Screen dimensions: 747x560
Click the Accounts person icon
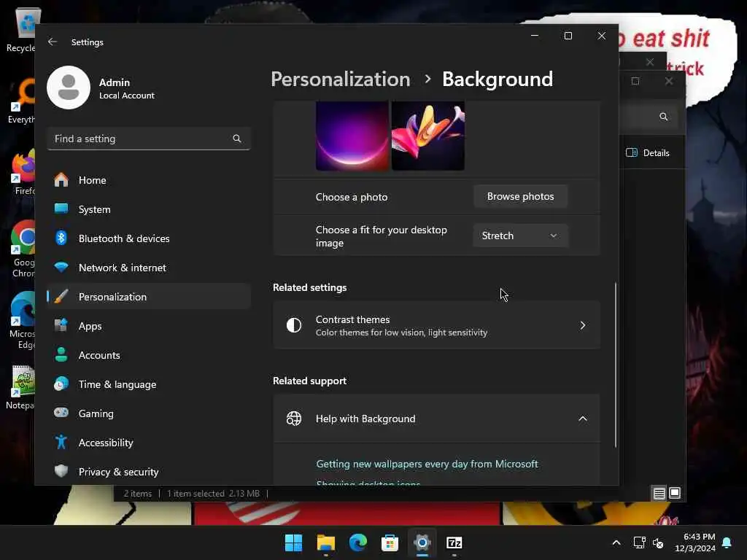(x=61, y=355)
